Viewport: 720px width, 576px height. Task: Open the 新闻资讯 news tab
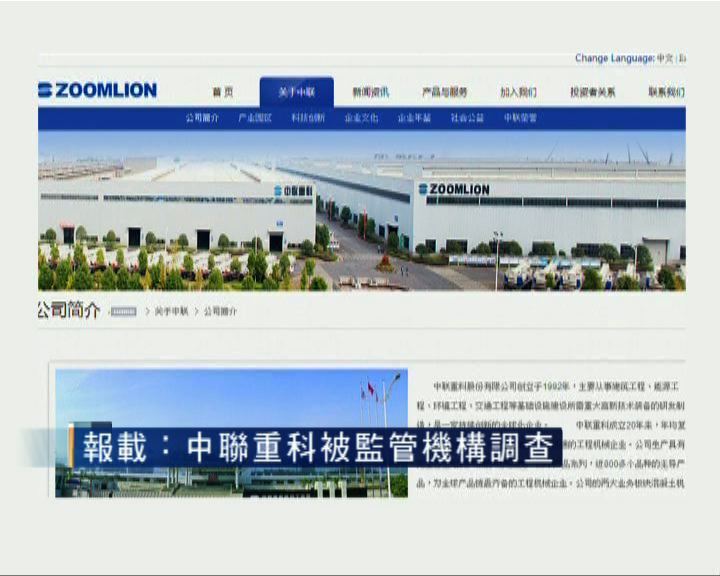pyautogui.click(x=371, y=92)
